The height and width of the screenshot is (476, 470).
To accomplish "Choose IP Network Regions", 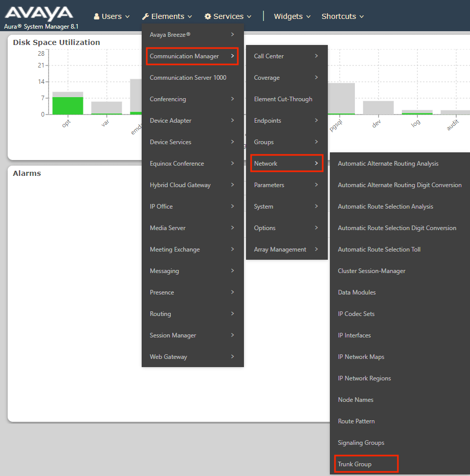I will tap(364, 378).
